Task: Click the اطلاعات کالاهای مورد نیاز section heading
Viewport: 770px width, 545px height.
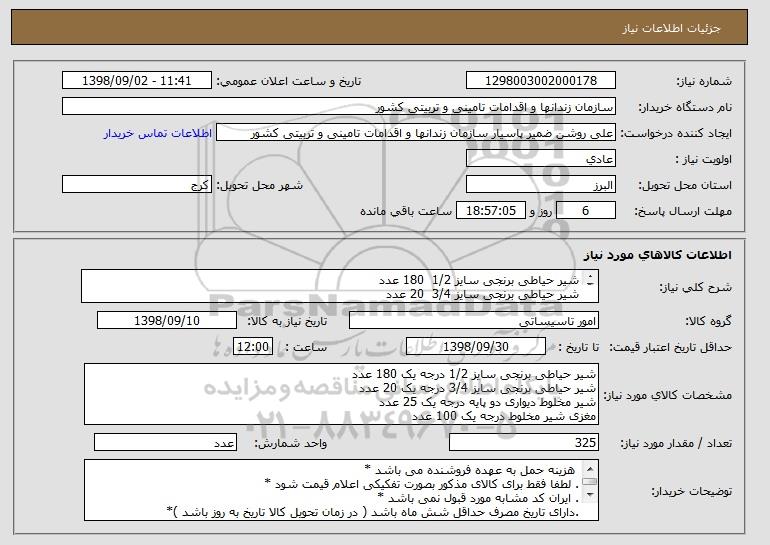Action: click(658, 255)
